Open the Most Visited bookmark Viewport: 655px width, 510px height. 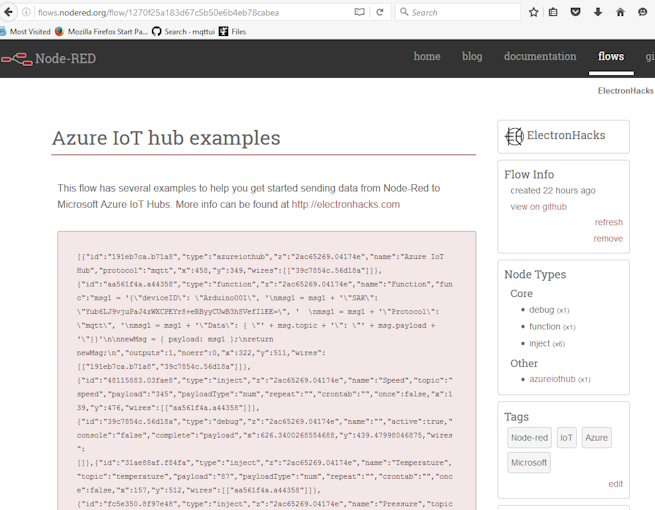coord(25,31)
